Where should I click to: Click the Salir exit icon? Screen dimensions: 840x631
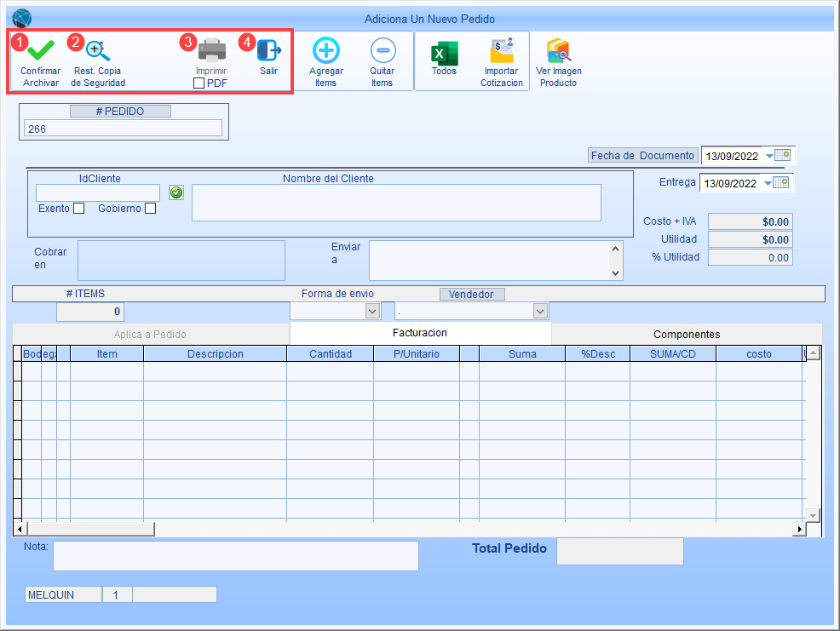coord(269,50)
